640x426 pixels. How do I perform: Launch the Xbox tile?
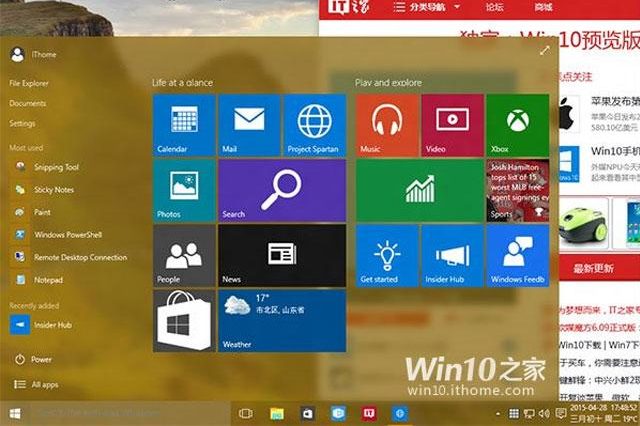(518, 125)
